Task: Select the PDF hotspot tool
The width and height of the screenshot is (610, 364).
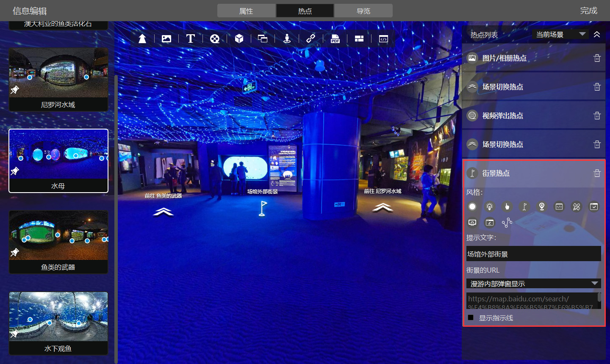Action: [335, 39]
